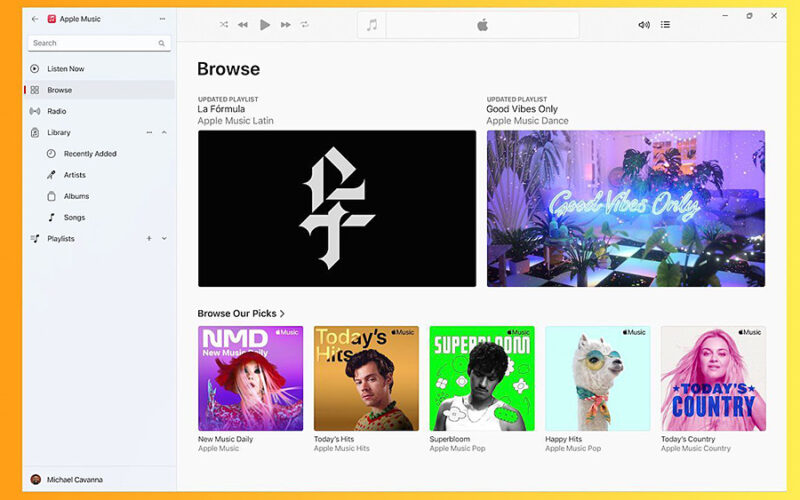
Task: Click the New Music Daily title text
Action: click(x=226, y=439)
